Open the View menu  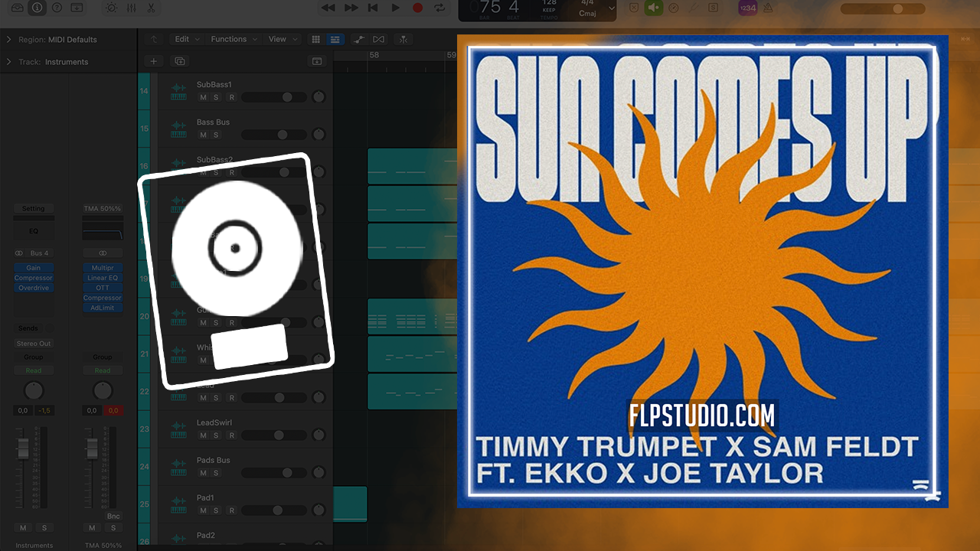[282, 39]
